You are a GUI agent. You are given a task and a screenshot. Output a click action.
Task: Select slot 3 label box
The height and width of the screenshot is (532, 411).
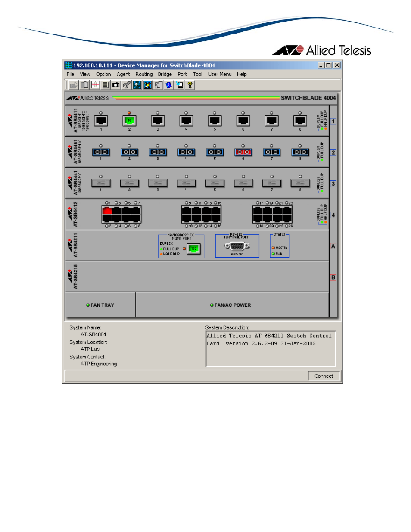tap(333, 184)
